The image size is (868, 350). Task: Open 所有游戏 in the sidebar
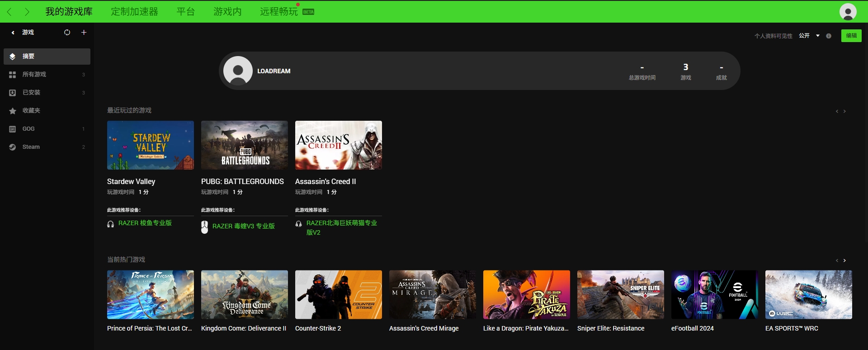[x=47, y=75]
